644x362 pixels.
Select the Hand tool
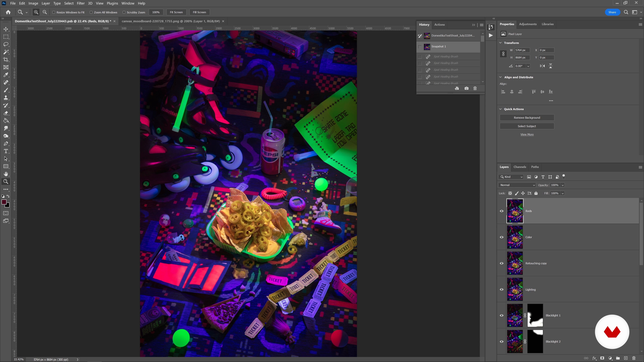[x=6, y=174]
